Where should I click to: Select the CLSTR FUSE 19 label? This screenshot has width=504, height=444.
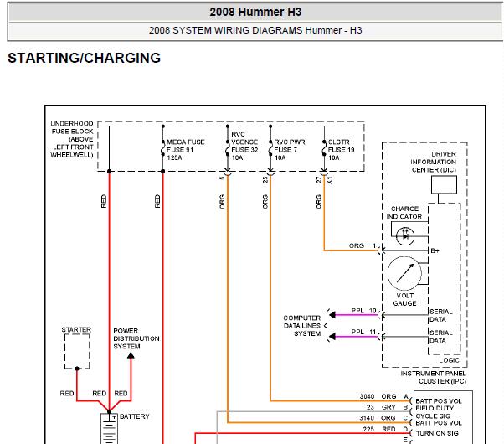(x=341, y=150)
